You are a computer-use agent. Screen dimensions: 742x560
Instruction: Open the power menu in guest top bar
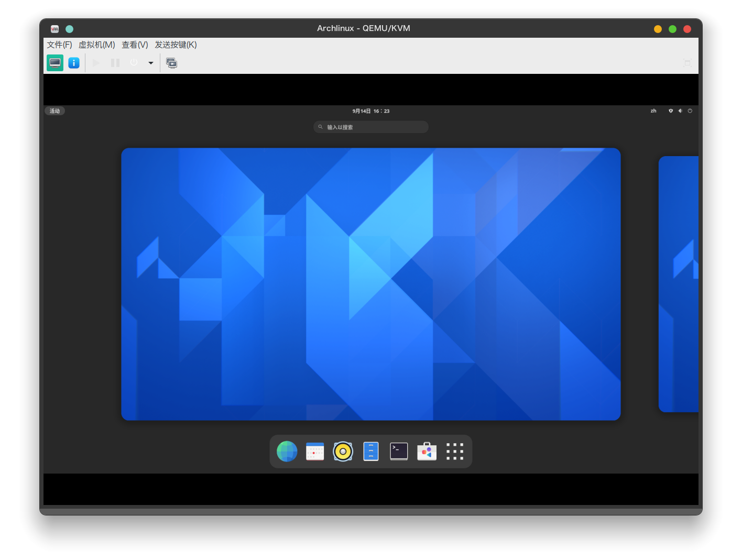point(690,111)
